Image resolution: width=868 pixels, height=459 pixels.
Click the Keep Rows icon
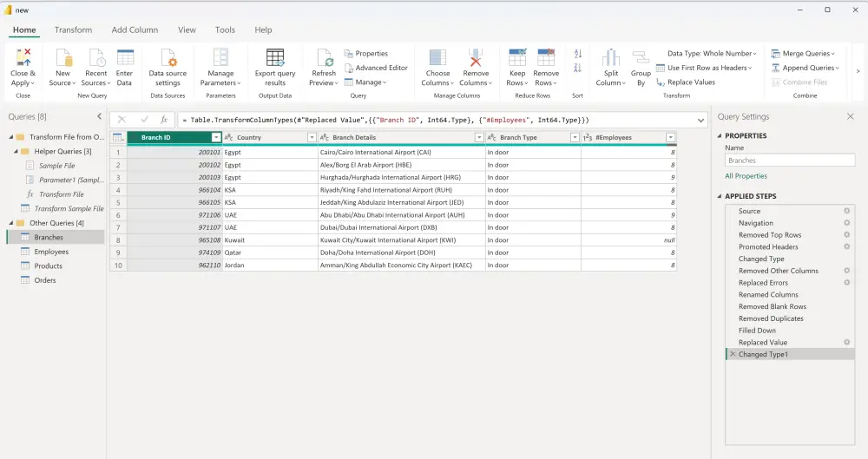[517, 57]
